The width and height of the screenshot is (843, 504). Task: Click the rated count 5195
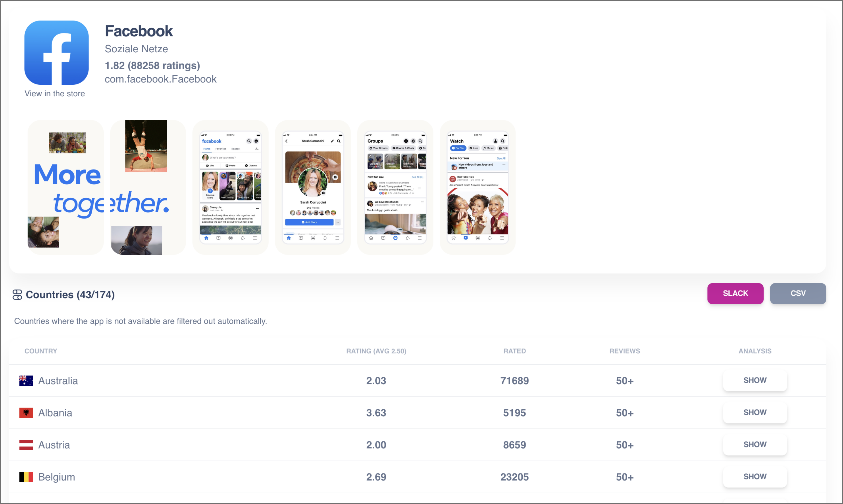coord(514,413)
